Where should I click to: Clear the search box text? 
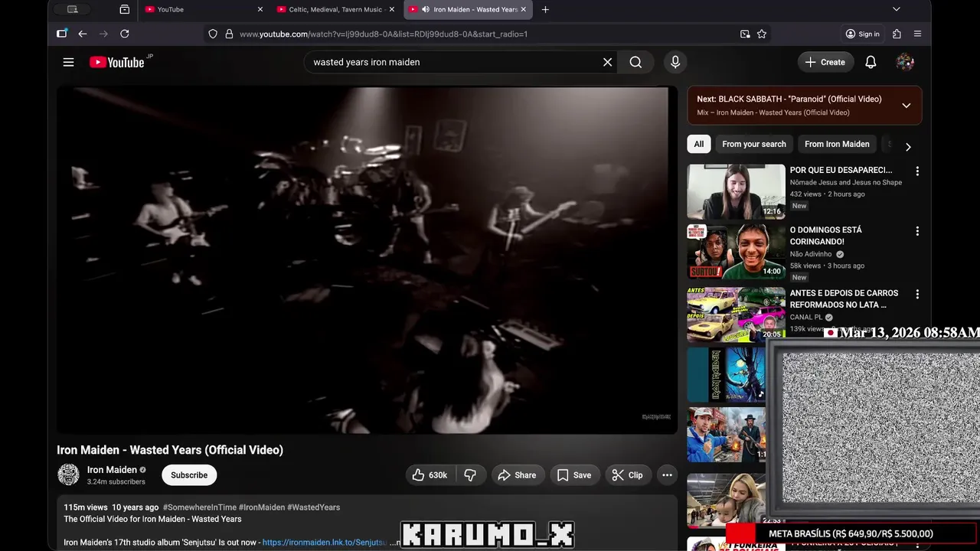click(x=607, y=62)
